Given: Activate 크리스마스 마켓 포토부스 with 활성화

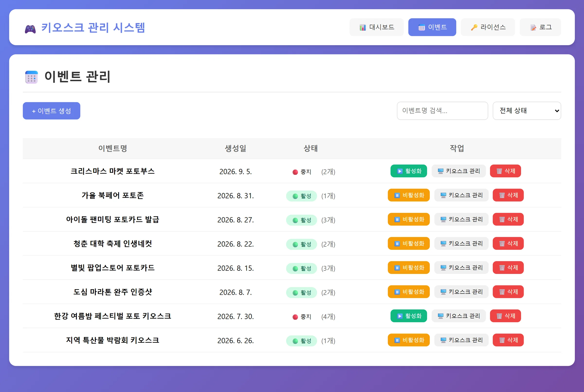Looking at the screenshot, I should pos(409,171).
